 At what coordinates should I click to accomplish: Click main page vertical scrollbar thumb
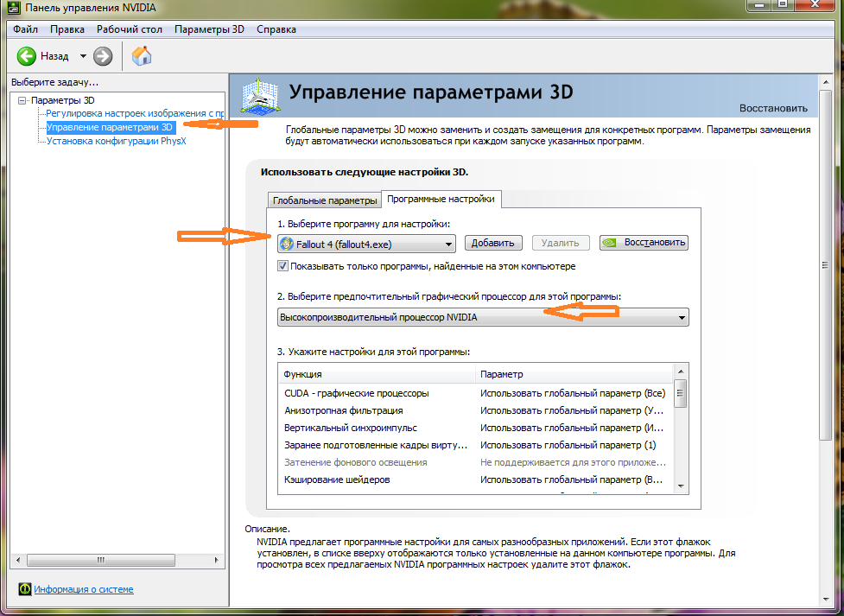pos(825,265)
